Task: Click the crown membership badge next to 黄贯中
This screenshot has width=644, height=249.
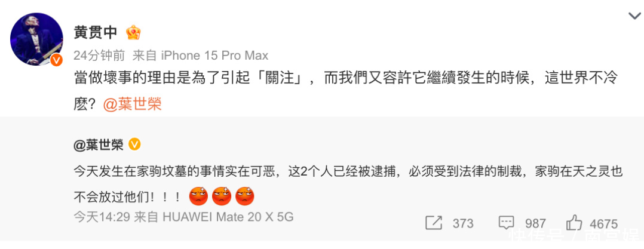Action: pyautogui.click(x=133, y=32)
